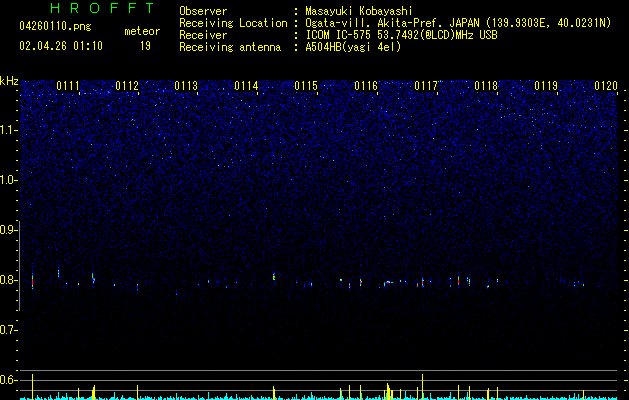This screenshot has height=400, width=629.
Task: Click the 0.6 kHz axis label
Action: click(x=9, y=380)
